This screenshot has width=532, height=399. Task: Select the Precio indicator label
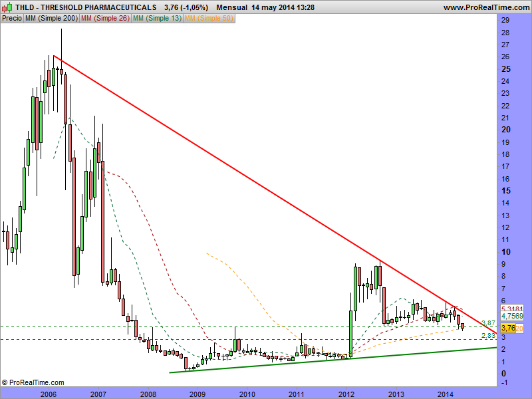tap(12, 19)
